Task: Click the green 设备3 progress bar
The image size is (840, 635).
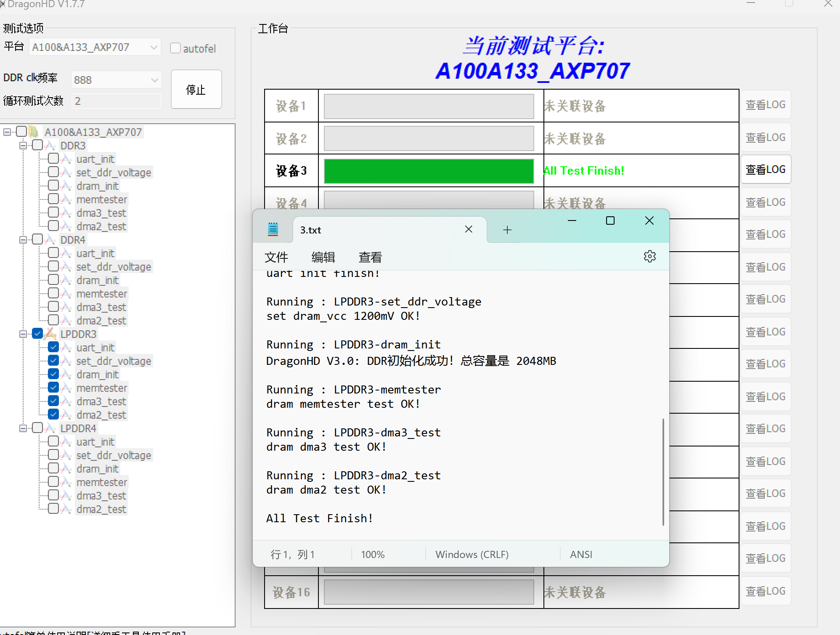Action: pos(429,171)
